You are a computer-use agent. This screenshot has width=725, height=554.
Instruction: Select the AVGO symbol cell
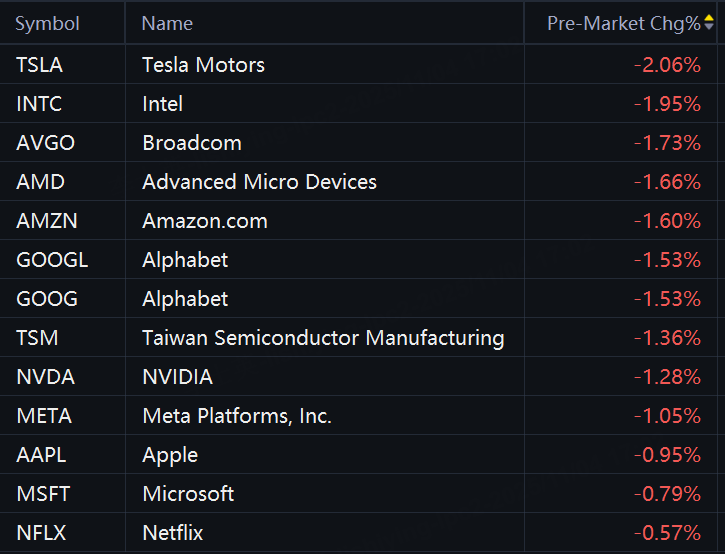pyautogui.click(x=45, y=143)
